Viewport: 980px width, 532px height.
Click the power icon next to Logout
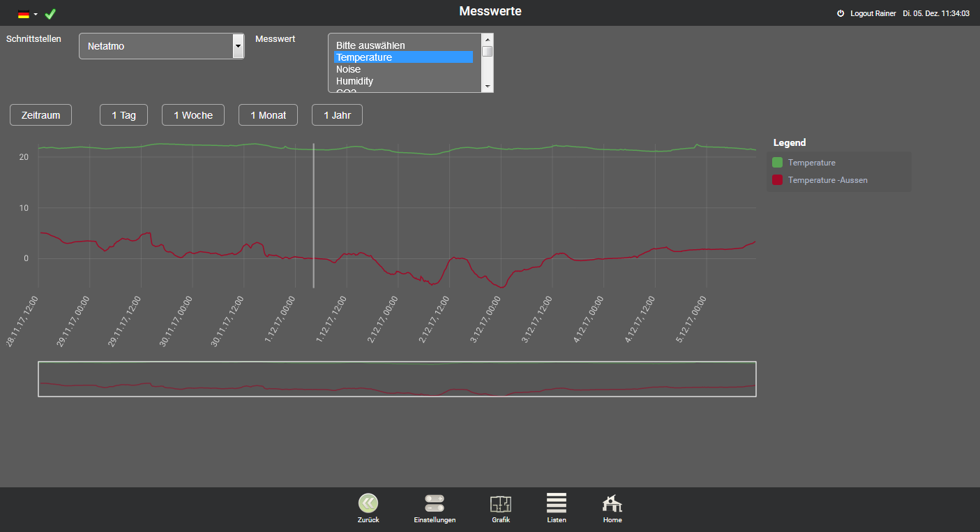coord(840,13)
